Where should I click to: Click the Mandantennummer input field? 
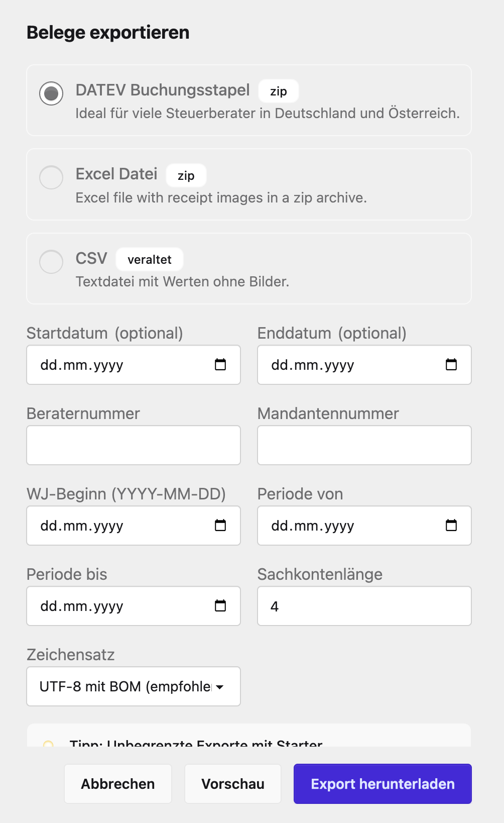[364, 445]
